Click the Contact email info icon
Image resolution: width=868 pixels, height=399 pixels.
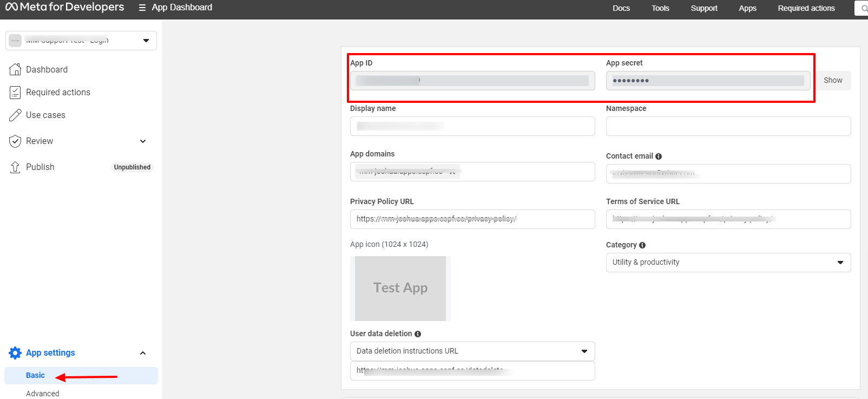tap(659, 156)
